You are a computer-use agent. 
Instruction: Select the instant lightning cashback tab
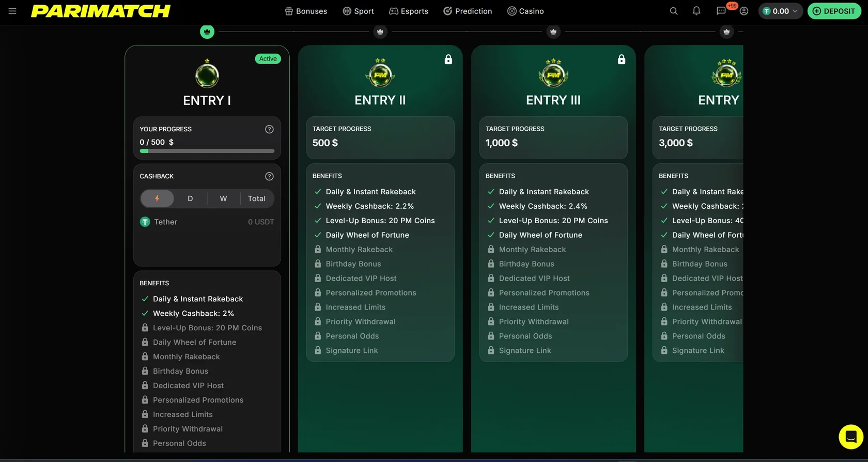(x=157, y=198)
